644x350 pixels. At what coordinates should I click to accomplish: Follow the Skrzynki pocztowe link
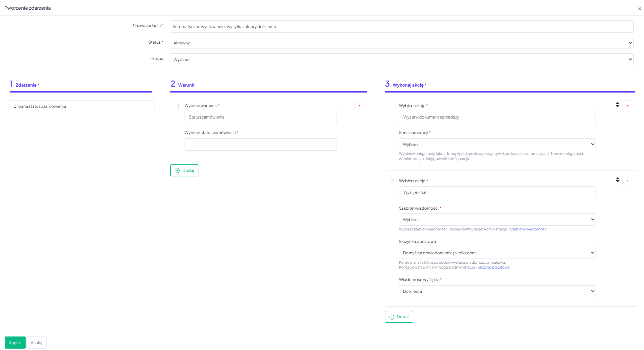[x=493, y=268]
